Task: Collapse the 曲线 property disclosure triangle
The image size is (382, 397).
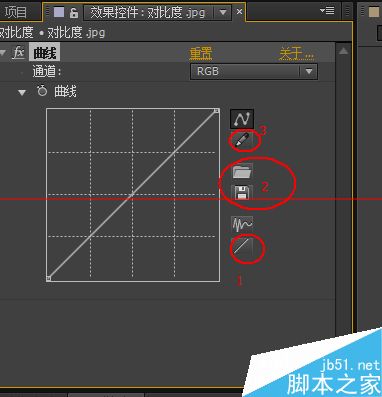Action: pyautogui.click(x=22, y=92)
